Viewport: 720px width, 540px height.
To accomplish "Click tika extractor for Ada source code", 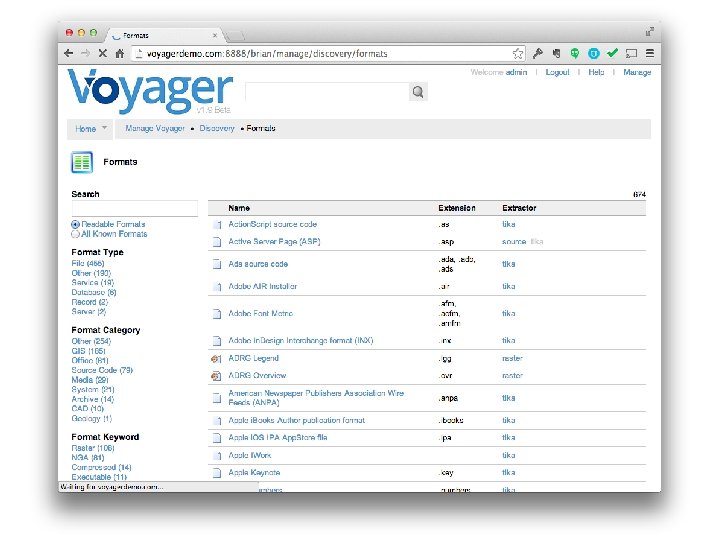I will click(508, 264).
